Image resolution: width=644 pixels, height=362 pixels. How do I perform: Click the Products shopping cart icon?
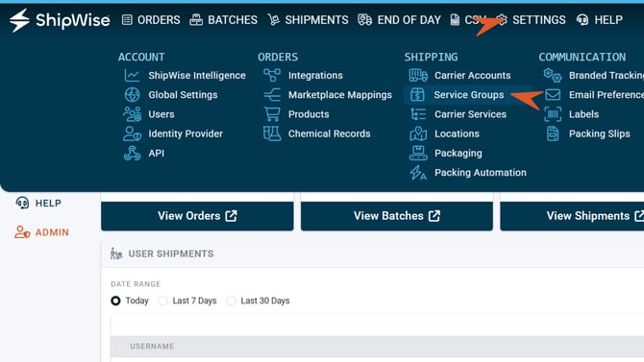(x=272, y=114)
